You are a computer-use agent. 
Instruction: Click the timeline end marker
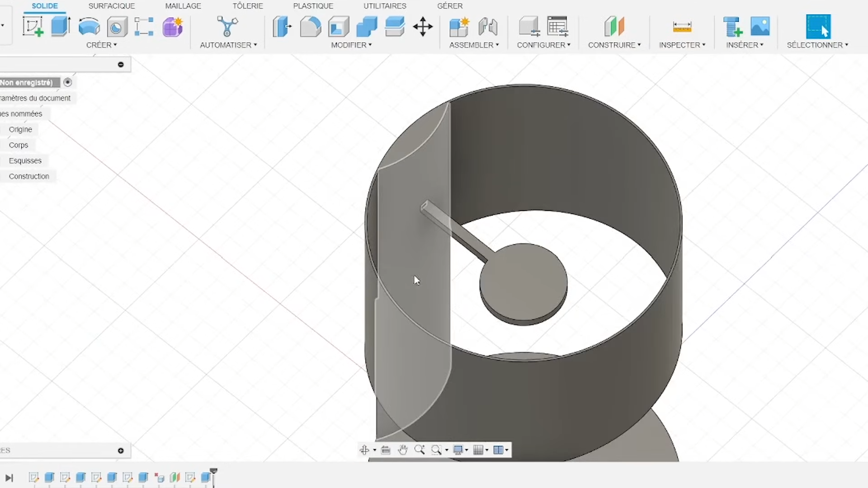[x=214, y=477]
